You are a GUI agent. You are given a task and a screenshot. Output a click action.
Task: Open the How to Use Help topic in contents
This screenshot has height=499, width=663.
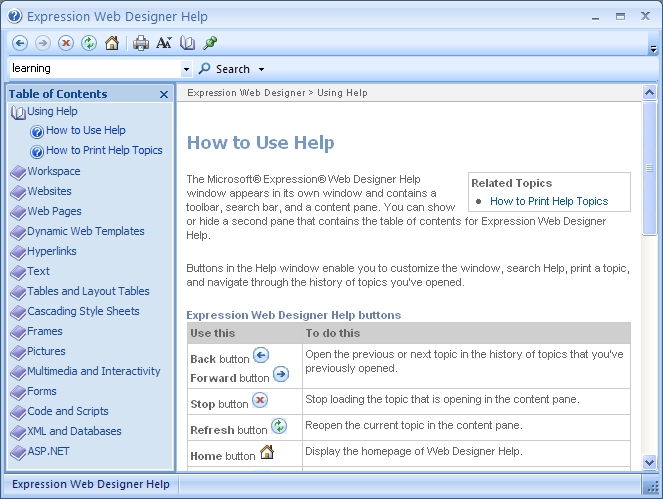(x=86, y=130)
